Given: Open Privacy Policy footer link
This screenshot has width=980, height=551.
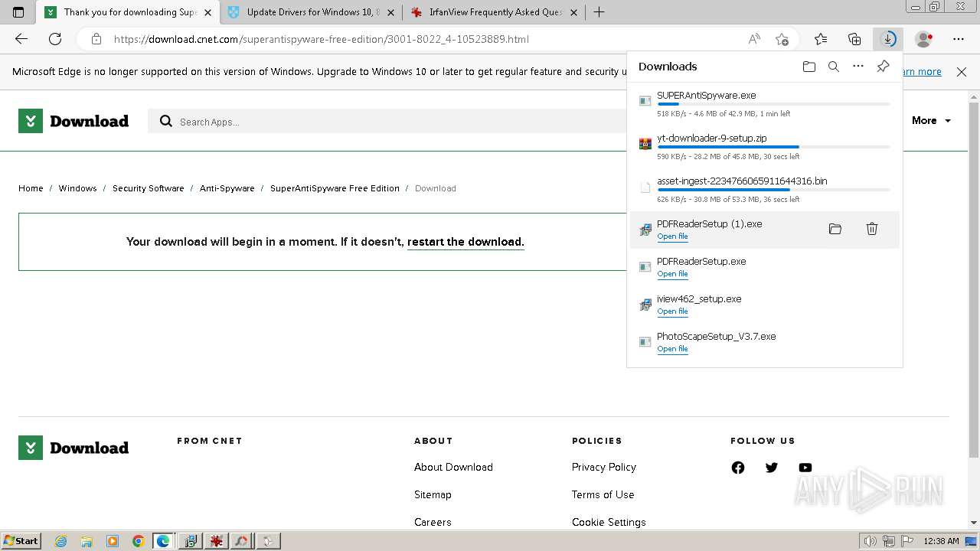Looking at the screenshot, I should pyautogui.click(x=604, y=467).
